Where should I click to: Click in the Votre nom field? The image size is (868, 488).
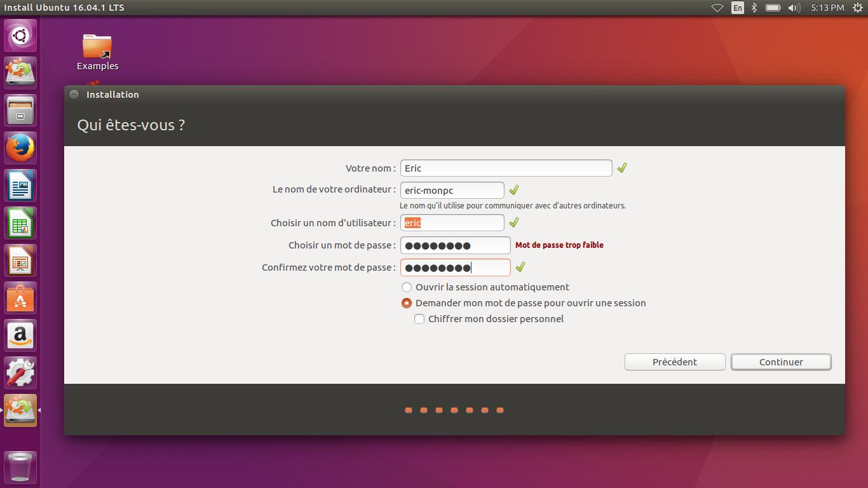click(x=506, y=168)
